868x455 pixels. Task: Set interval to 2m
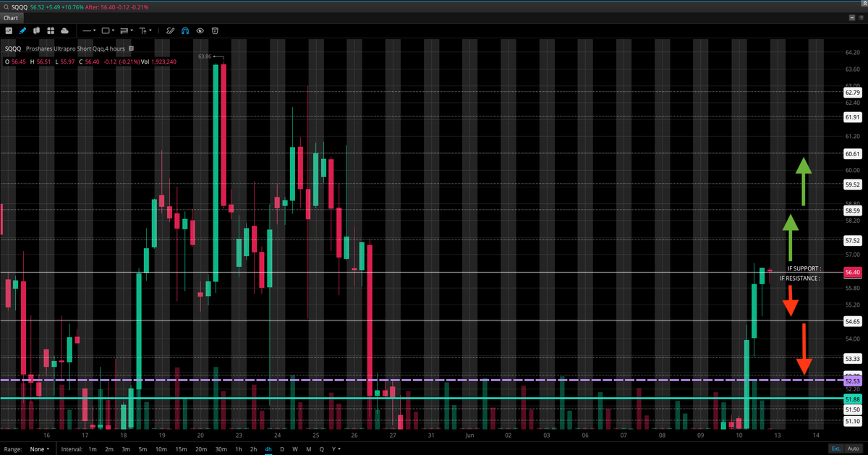(x=109, y=449)
